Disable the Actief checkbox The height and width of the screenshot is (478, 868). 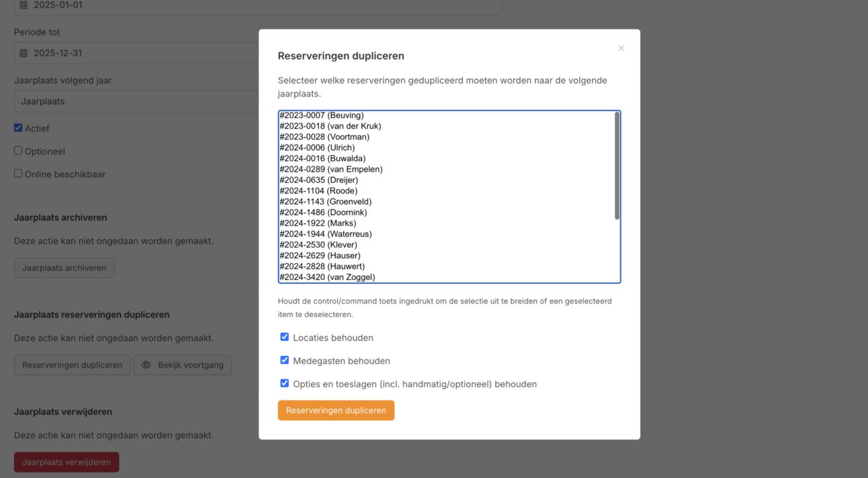tap(18, 128)
